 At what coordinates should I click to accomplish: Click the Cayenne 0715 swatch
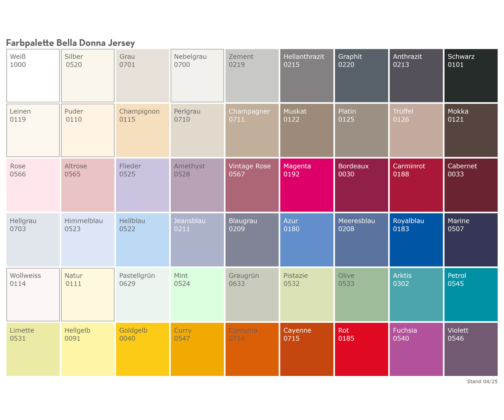[306, 349]
